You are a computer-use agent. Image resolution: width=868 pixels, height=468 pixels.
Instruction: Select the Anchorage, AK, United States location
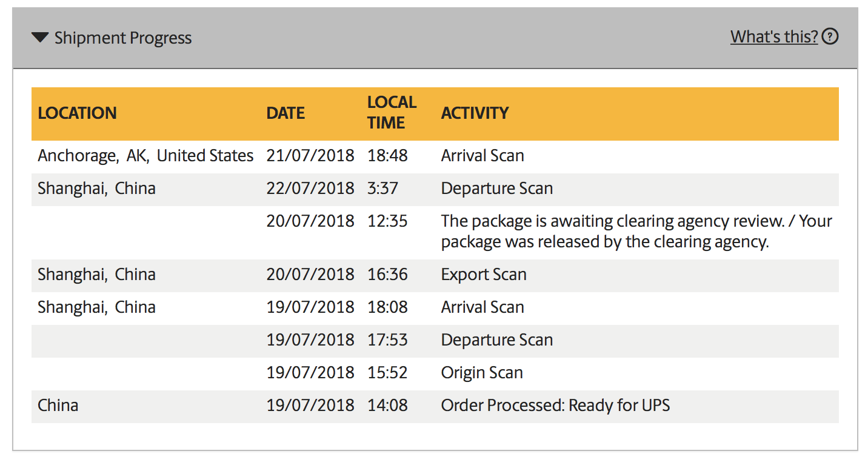pyautogui.click(x=145, y=156)
